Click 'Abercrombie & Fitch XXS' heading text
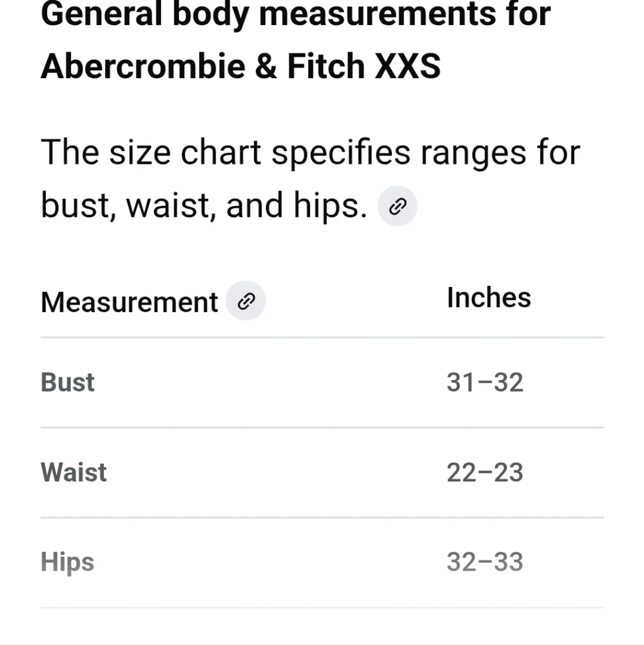The image size is (644, 645). tap(240, 66)
